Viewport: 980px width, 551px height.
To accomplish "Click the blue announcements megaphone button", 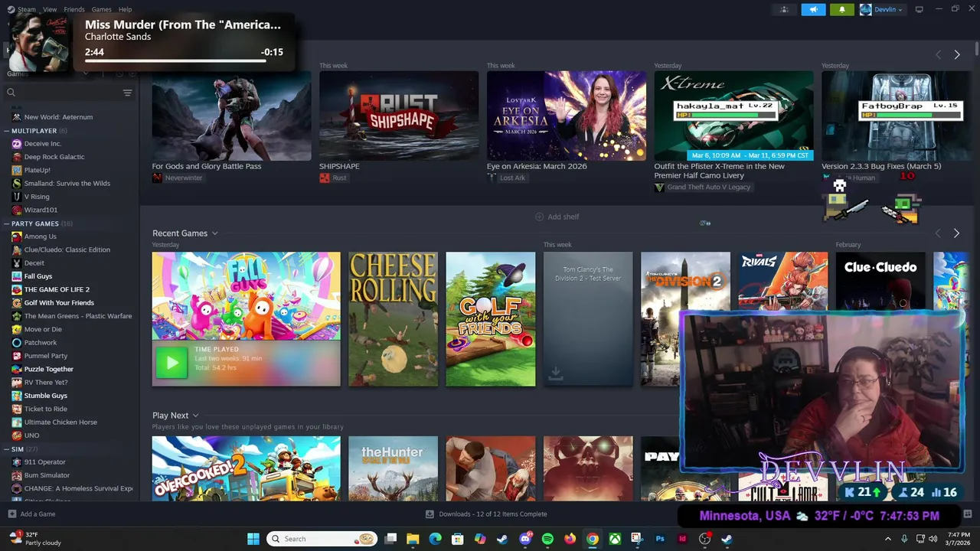I will [813, 9].
